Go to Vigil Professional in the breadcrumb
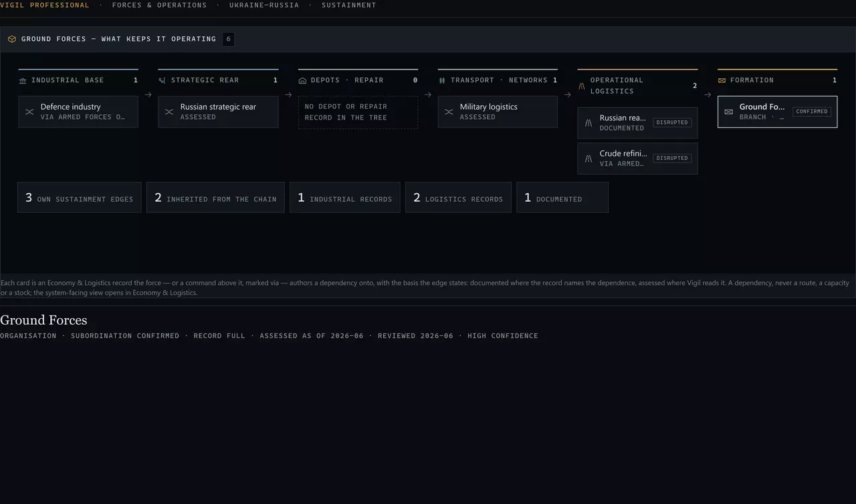 pyautogui.click(x=45, y=5)
